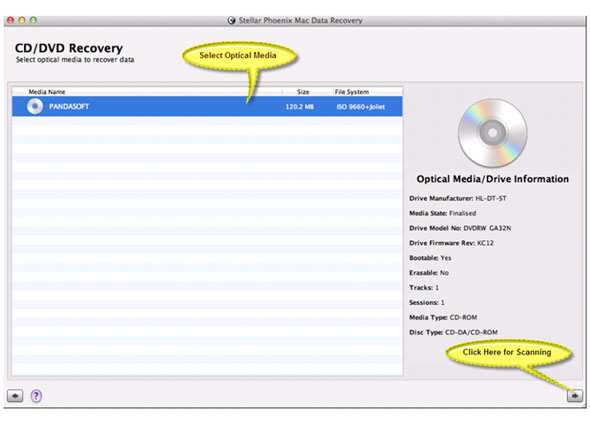Click the forward arrow to start scanning
The height and width of the screenshot is (421, 590).
click(575, 396)
